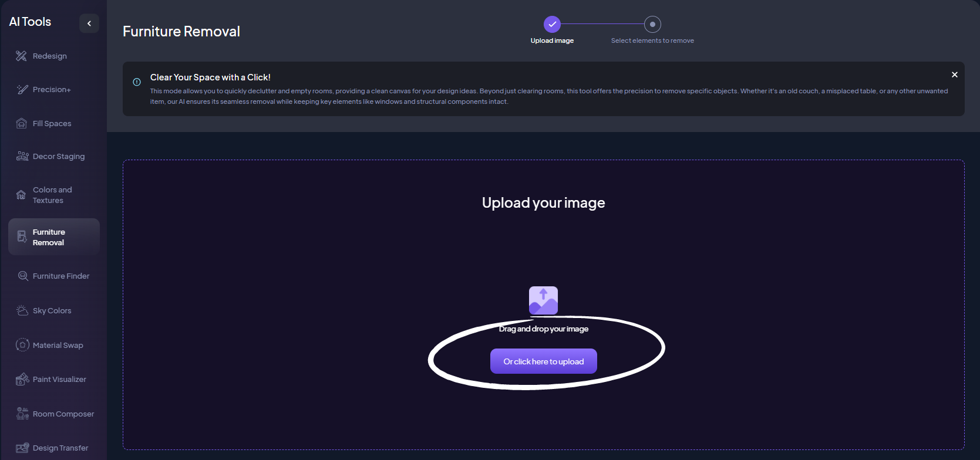Click the info icon in banner
Viewport: 980px width, 460px height.
click(x=137, y=82)
